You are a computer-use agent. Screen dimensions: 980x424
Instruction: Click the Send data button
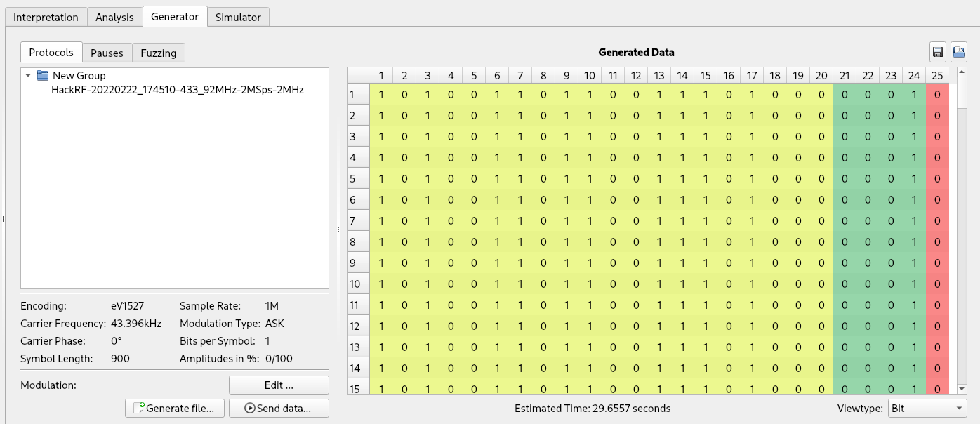point(279,409)
